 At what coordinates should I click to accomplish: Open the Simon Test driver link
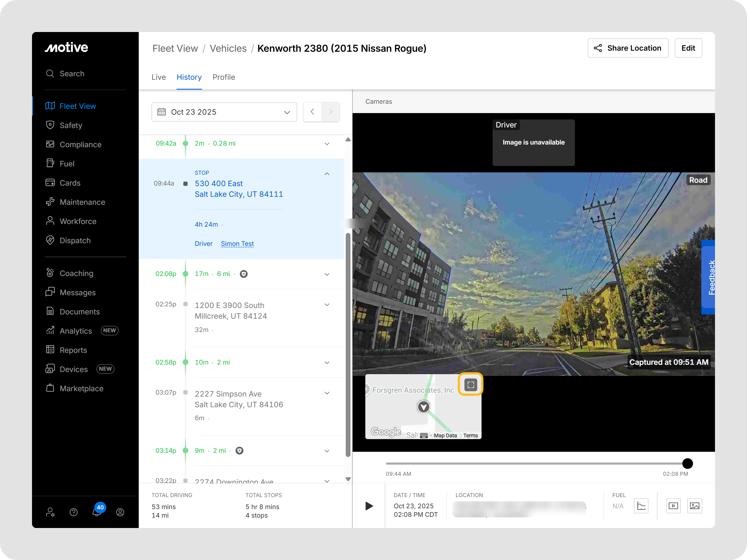click(237, 243)
